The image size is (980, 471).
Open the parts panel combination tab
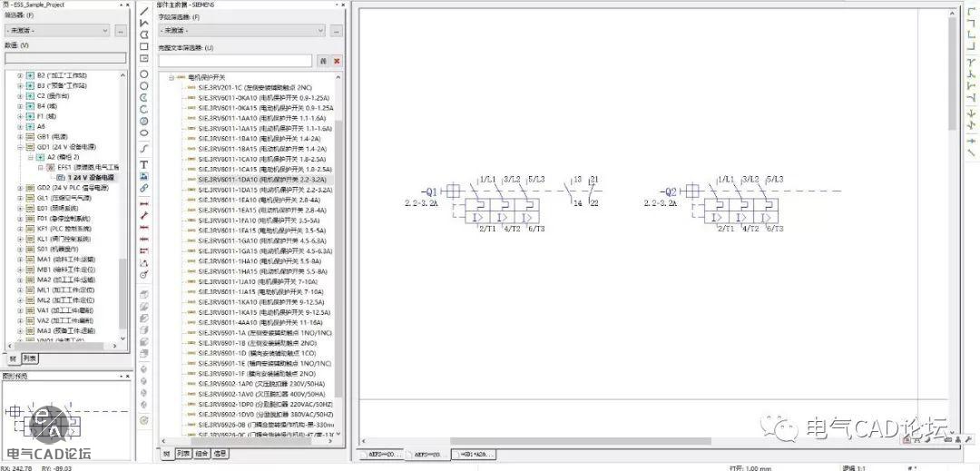coord(201,454)
